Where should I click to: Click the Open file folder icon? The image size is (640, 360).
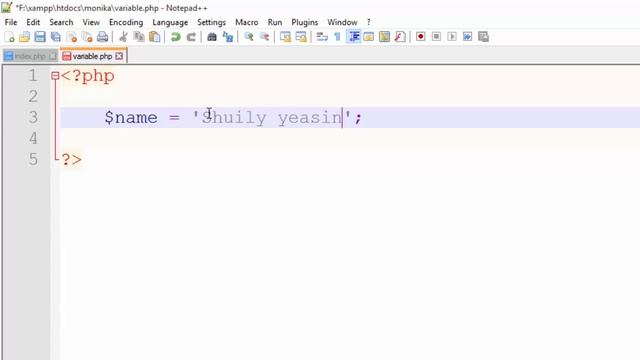click(24, 37)
